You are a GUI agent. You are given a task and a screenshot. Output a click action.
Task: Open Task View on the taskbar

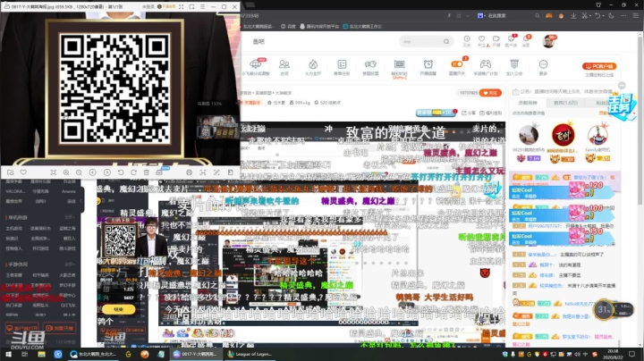click(x=24, y=354)
